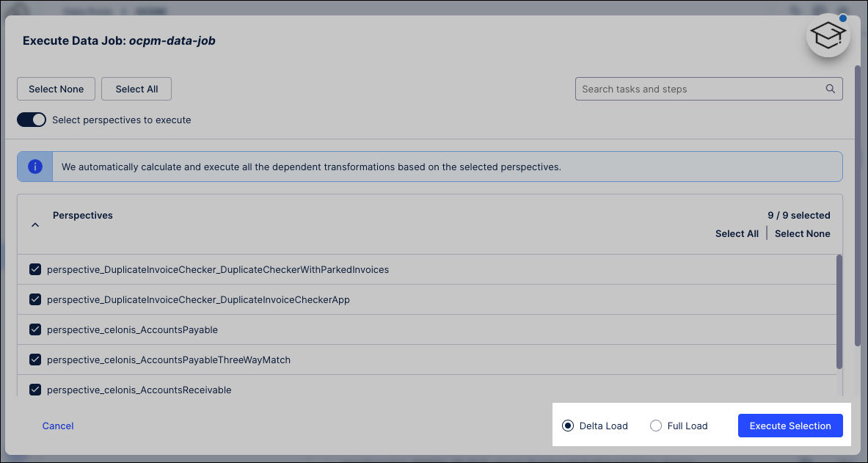The image size is (868, 463).
Task: Uncheck perspective_DuplicateInvoiceCheckerApp checkbox
Action: coord(35,299)
